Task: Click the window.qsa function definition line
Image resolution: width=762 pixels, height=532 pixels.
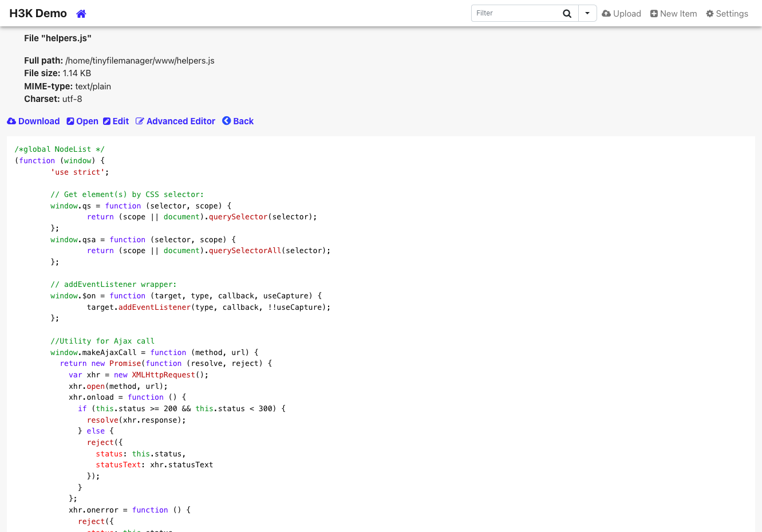Action: (143, 240)
